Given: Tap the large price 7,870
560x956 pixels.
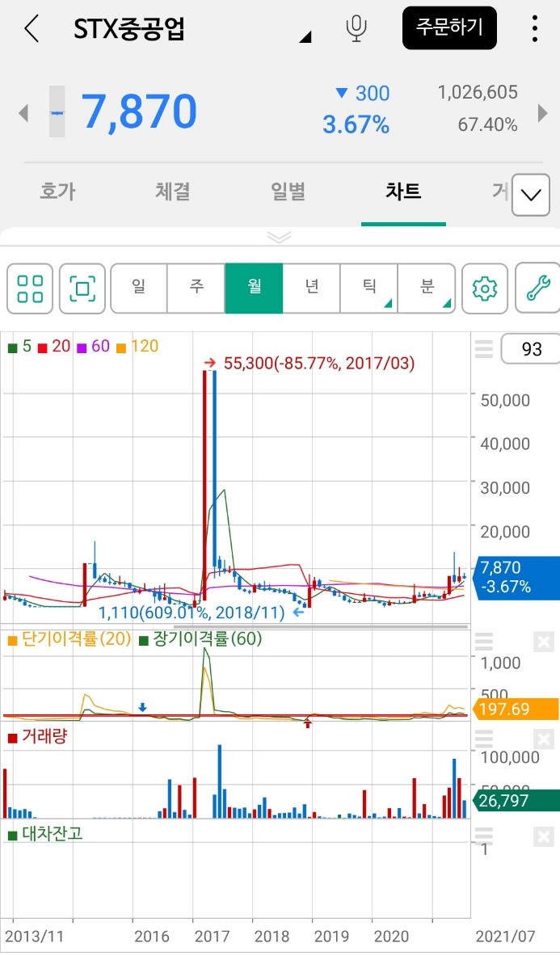Looking at the screenshot, I should (140, 112).
